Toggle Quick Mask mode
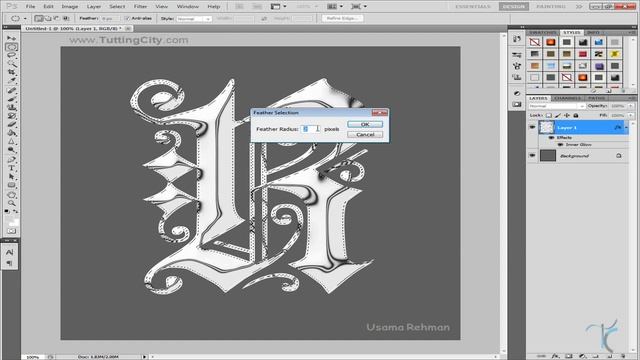The height and width of the screenshot is (360, 640). tap(11, 231)
